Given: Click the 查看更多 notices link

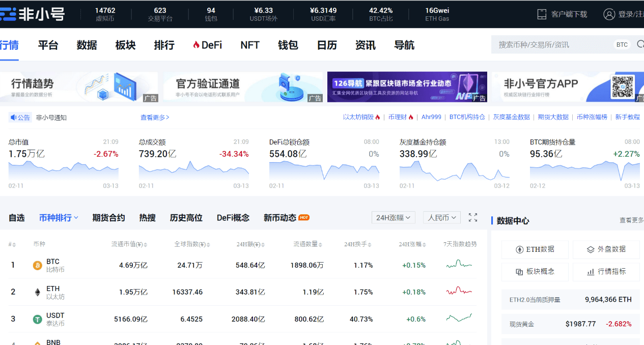Looking at the screenshot, I should tap(154, 117).
